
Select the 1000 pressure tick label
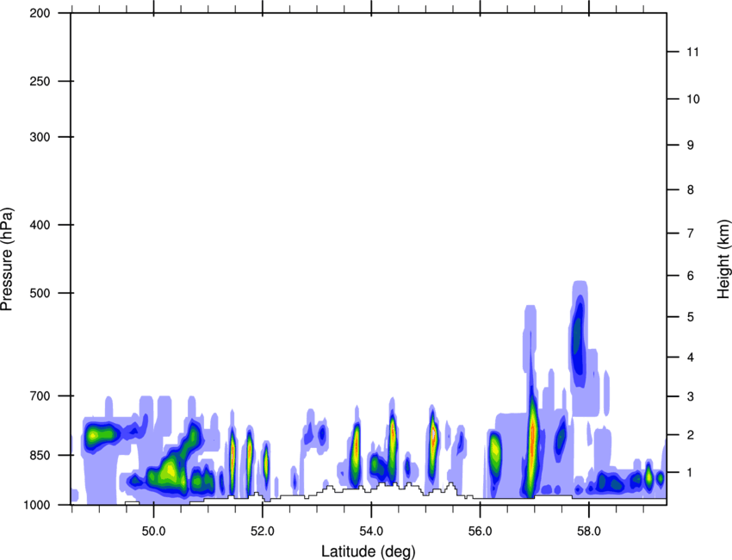(x=36, y=505)
